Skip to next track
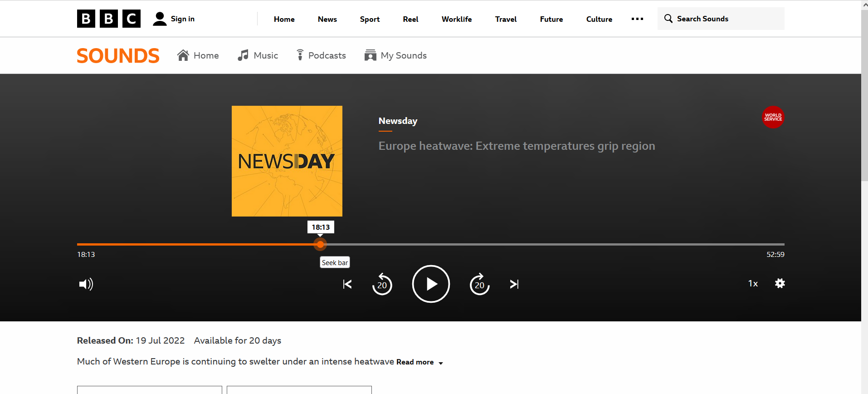 [x=514, y=284]
